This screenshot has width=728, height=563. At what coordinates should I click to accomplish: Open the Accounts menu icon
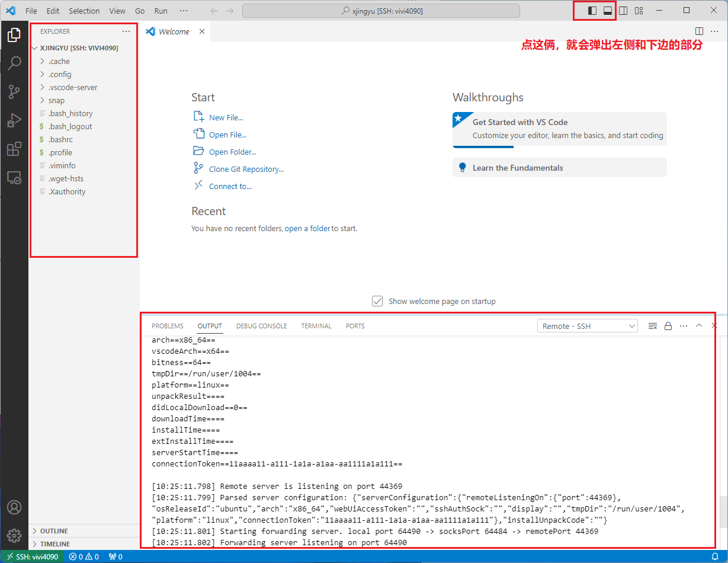click(14, 507)
